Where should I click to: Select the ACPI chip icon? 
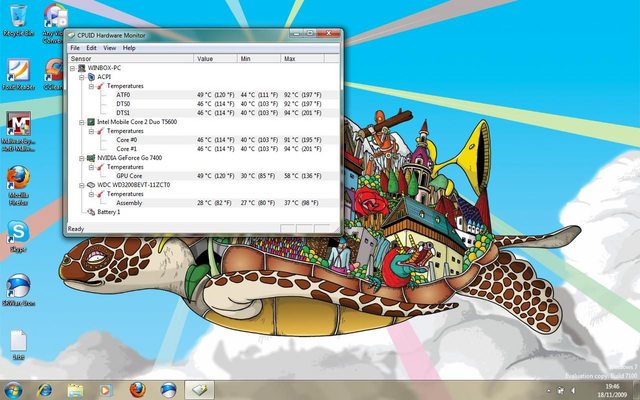(x=91, y=77)
